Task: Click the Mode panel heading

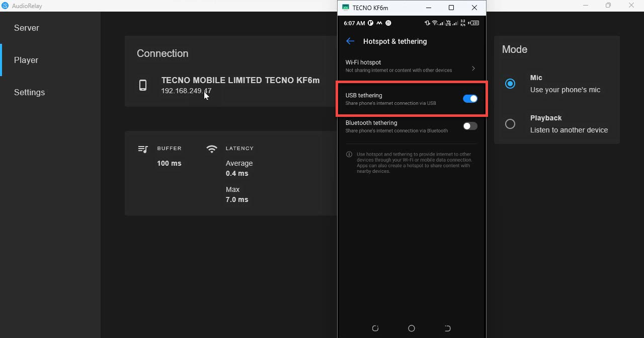Action: [515, 49]
